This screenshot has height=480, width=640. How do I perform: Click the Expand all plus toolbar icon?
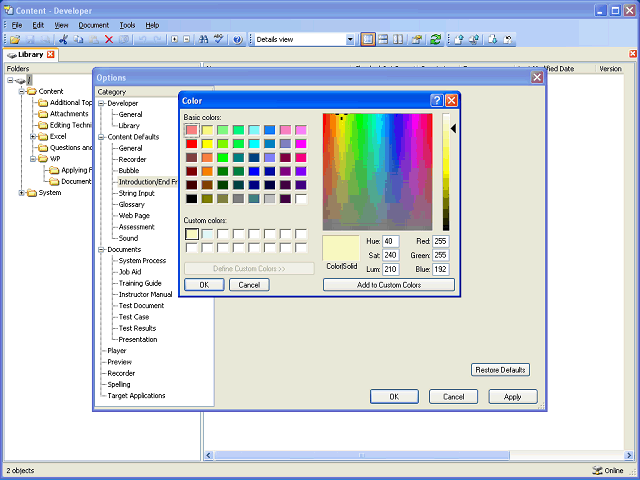click(174, 40)
